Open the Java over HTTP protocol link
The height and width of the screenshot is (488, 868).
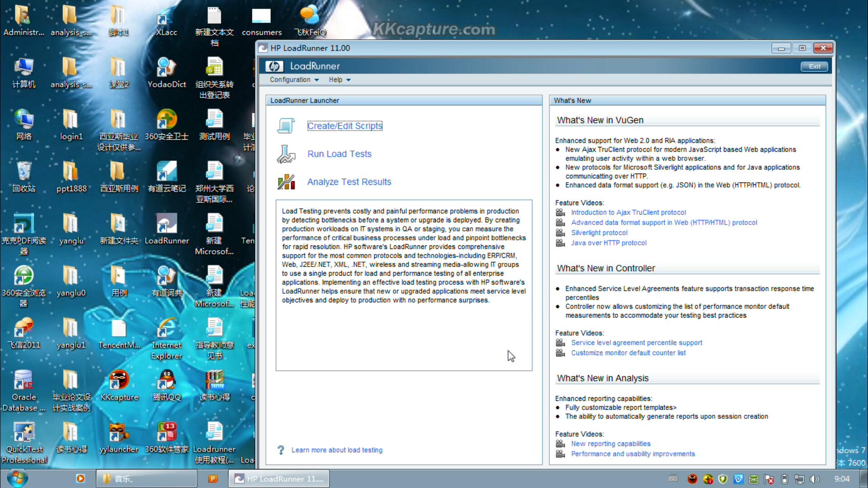pyautogui.click(x=609, y=243)
